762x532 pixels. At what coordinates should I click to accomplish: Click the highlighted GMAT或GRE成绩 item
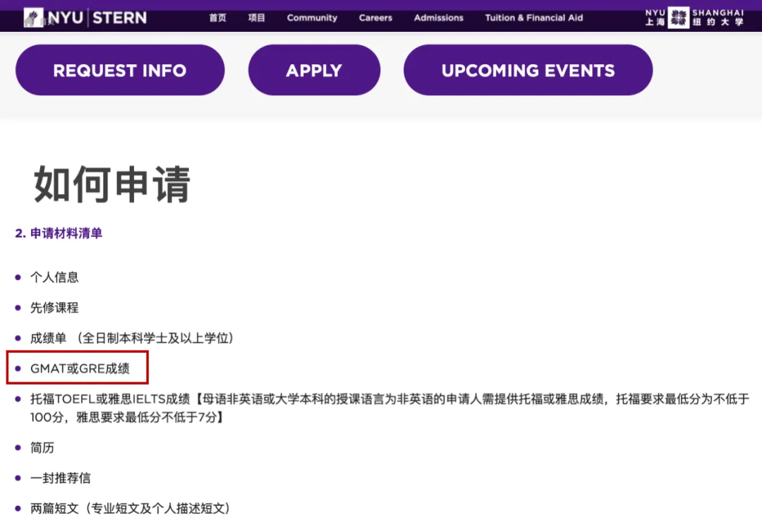tap(80, 368)
